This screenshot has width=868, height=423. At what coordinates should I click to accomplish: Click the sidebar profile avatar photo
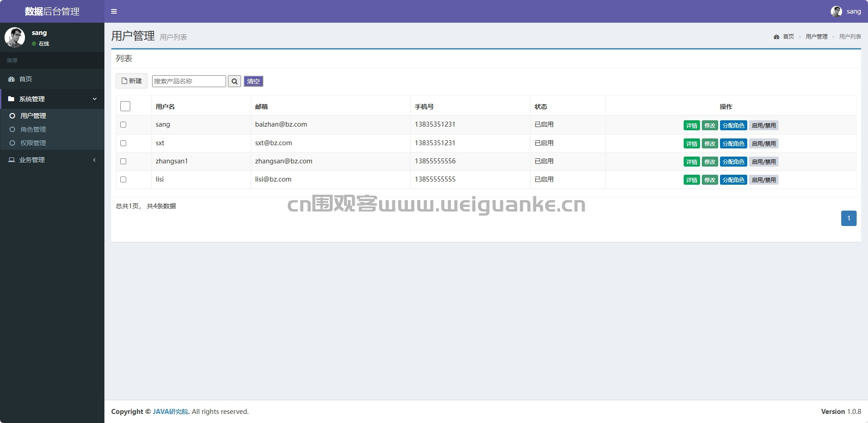(15, 37)
